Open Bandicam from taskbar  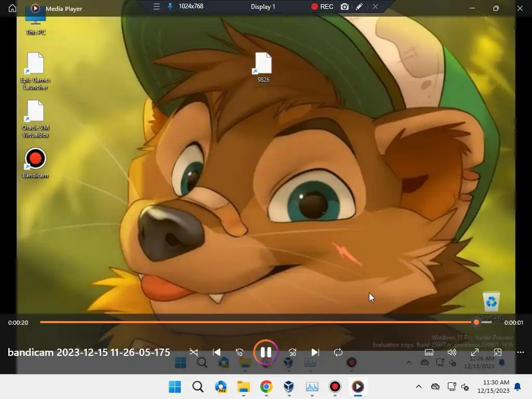pyautogui.click(x=335, y=387)
